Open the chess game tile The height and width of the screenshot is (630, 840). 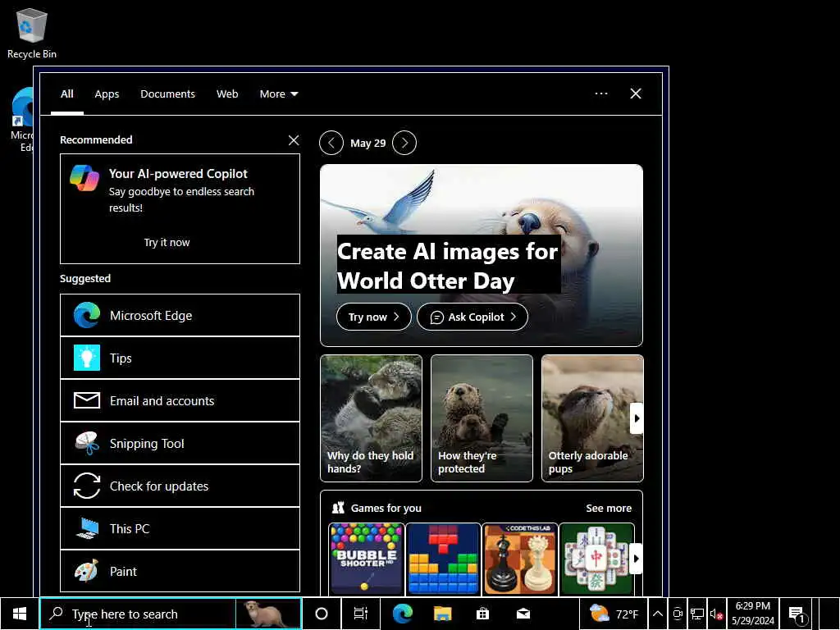pyautogui.click(x=520, y=559)
